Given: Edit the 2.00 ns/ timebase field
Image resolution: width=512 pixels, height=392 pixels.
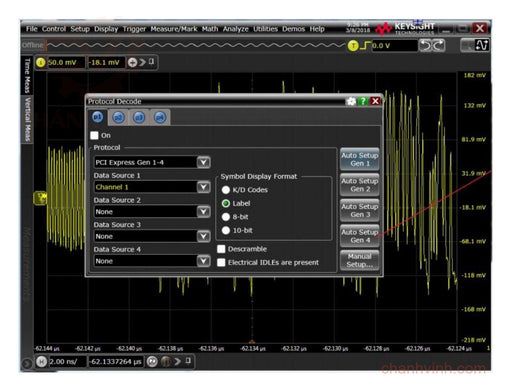Looking at the screenshot, I should (67, 362).
